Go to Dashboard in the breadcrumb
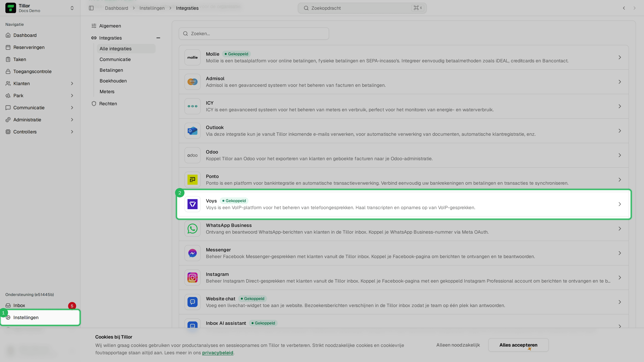Image resolution: width=644 pixels, height=362 pixels. pos(117,8)
